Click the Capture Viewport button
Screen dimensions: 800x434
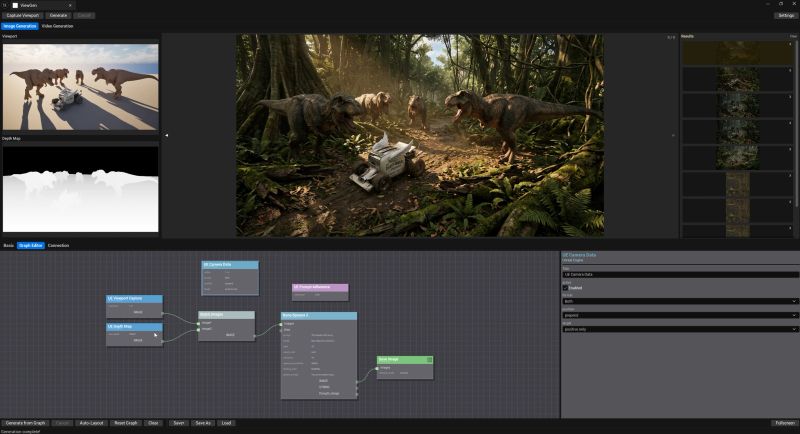[x=22, y=15]
